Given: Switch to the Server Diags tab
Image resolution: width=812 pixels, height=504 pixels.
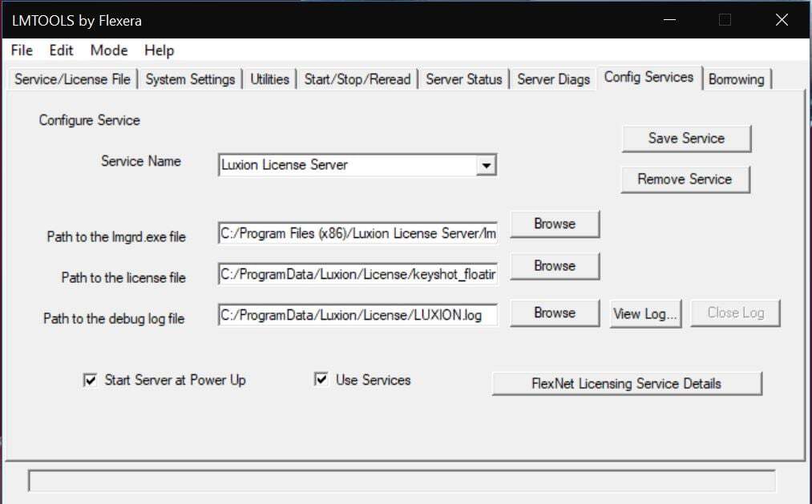Looking at the screenshot, I should tap(554, 79).
